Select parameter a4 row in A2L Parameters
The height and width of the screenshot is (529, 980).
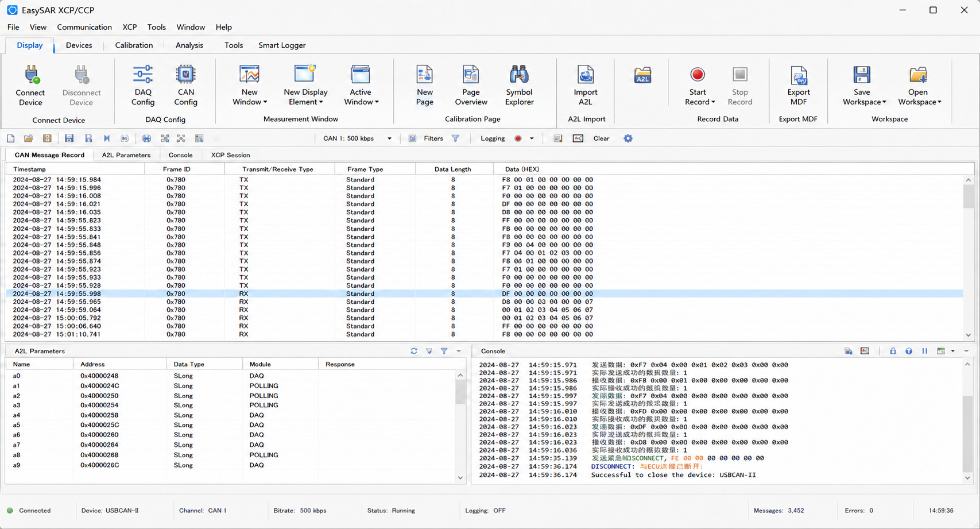233,415
